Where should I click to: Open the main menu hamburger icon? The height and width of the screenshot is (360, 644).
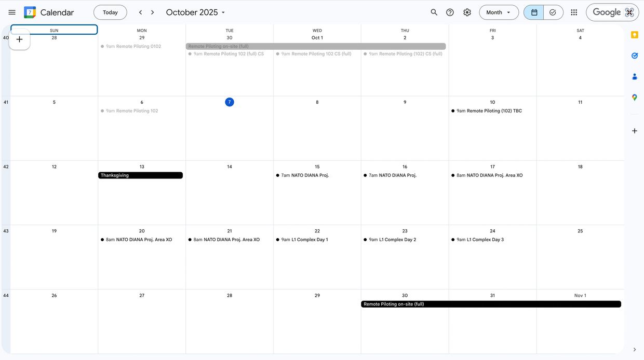[12, 12]
